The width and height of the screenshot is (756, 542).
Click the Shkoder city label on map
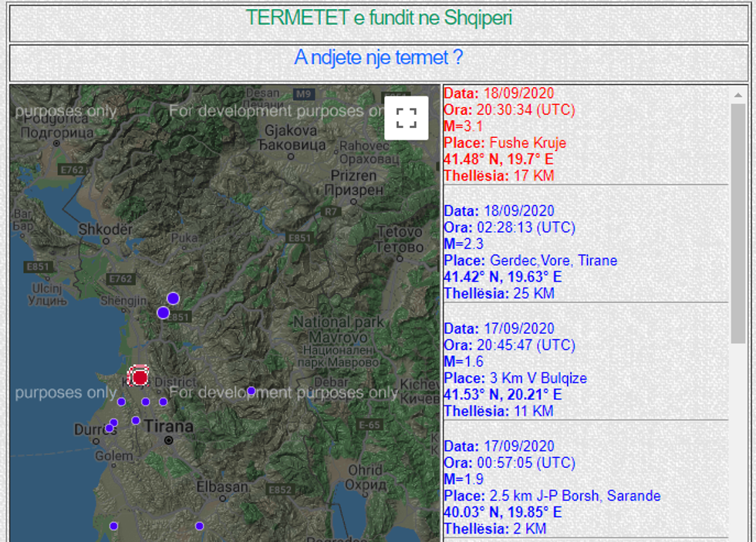click(105, 230)
